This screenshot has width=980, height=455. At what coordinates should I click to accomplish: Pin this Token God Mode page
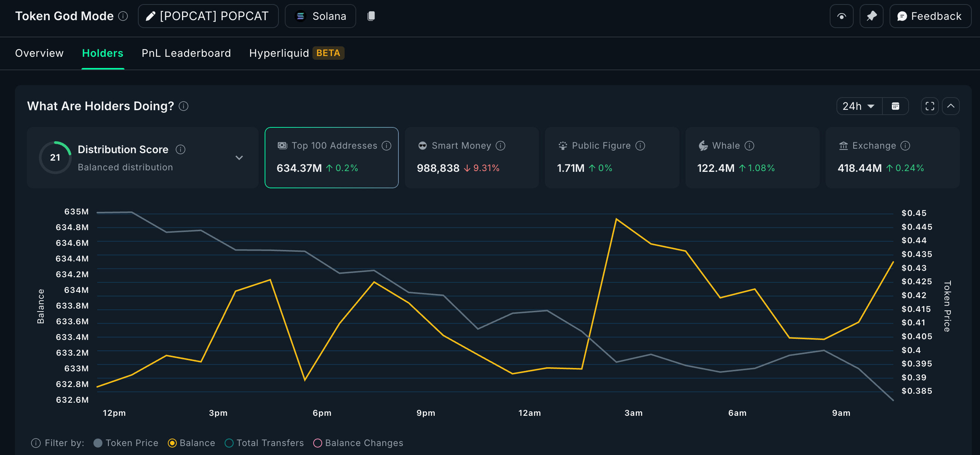click(871, 16)
